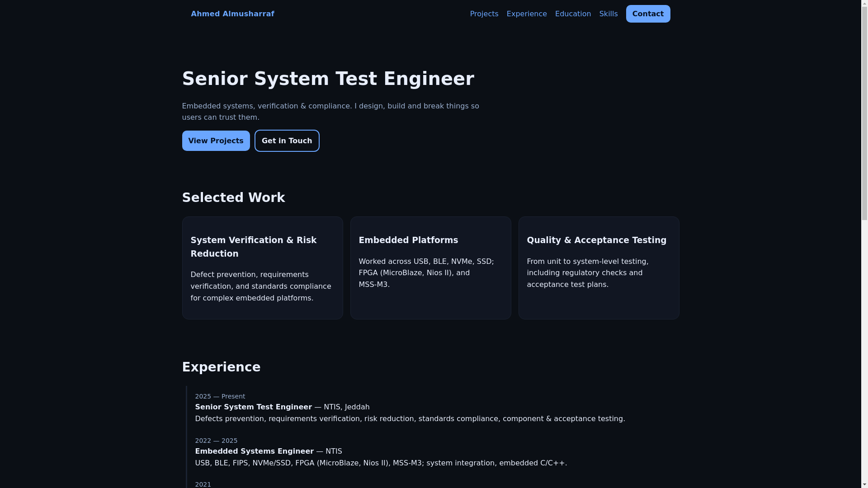868x488 pixels.
Task: Click the Ahmed Almusharraf site name
Action: tap(232, 14)
